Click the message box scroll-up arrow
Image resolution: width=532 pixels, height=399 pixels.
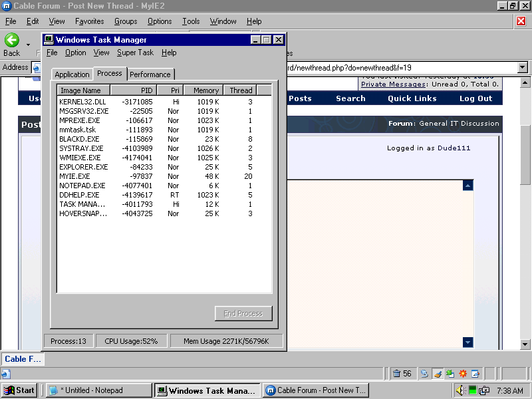point(468,186)
